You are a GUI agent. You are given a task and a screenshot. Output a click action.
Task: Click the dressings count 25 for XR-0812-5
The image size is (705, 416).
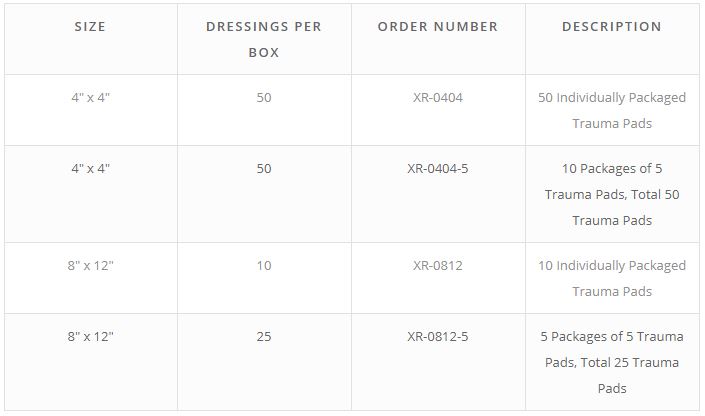(263, 337)
